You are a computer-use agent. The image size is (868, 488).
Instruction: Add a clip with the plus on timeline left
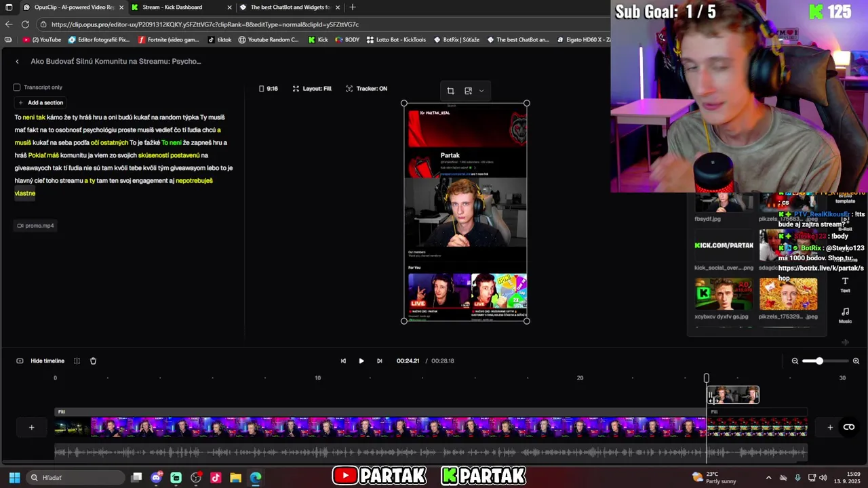coord(31,428)
